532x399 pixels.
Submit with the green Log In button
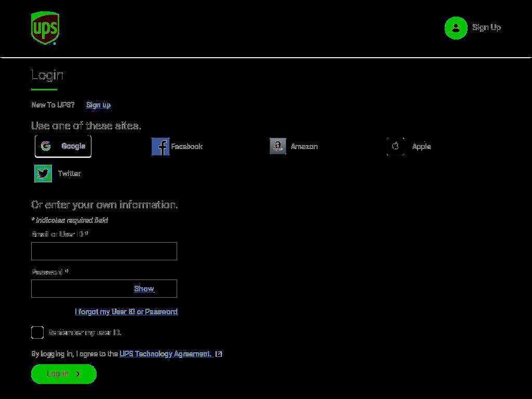64,374
